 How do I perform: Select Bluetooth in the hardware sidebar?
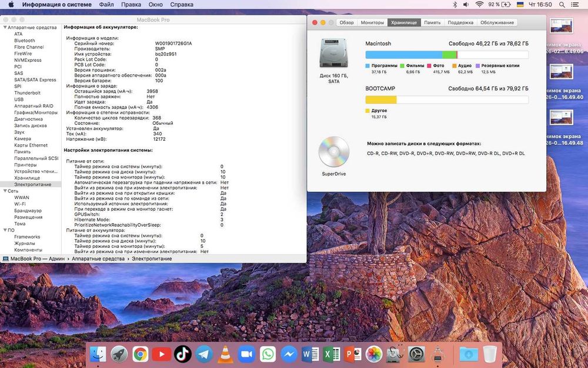point(24,41)
